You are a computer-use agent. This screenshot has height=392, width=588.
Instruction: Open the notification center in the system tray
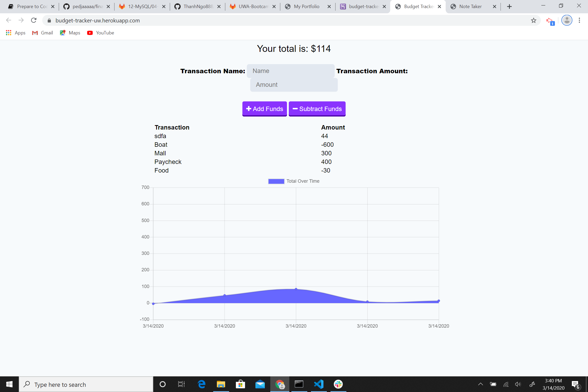coord(575,384)
